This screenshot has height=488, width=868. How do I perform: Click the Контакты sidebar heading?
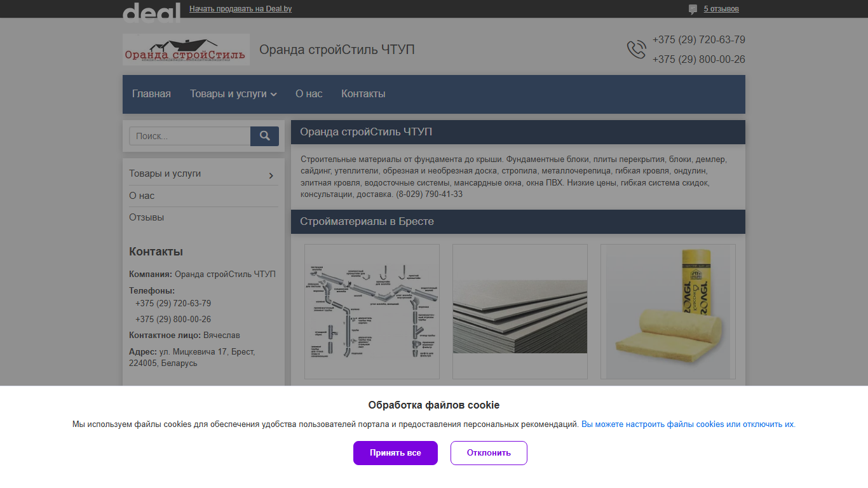[156, 252]
